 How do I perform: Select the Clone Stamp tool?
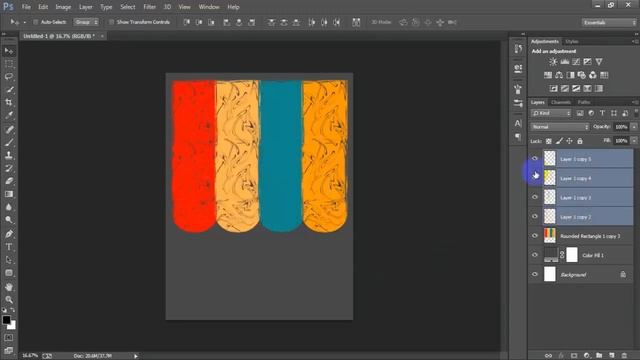tap(9, 155)
